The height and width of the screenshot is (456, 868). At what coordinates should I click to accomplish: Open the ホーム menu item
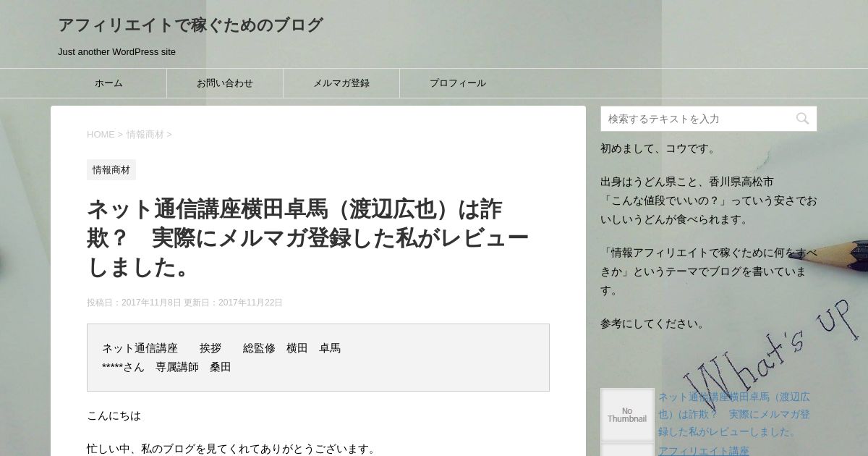click(109, 83)
